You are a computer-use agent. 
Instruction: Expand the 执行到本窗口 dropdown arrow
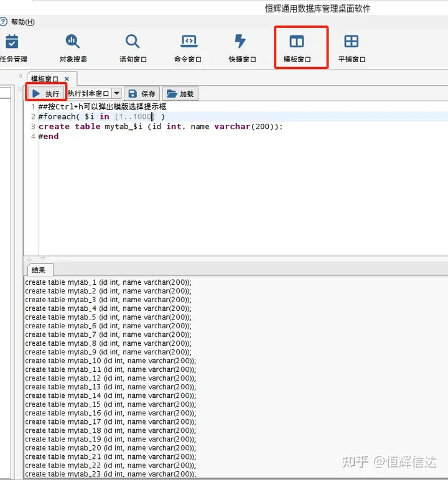pyautogui.click(x=116, y=93)
